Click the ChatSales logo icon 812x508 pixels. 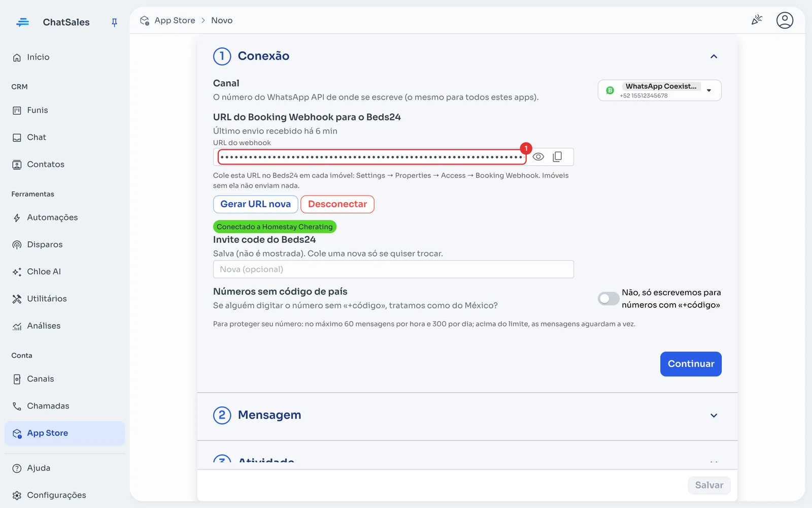click(x=22, y=22)
